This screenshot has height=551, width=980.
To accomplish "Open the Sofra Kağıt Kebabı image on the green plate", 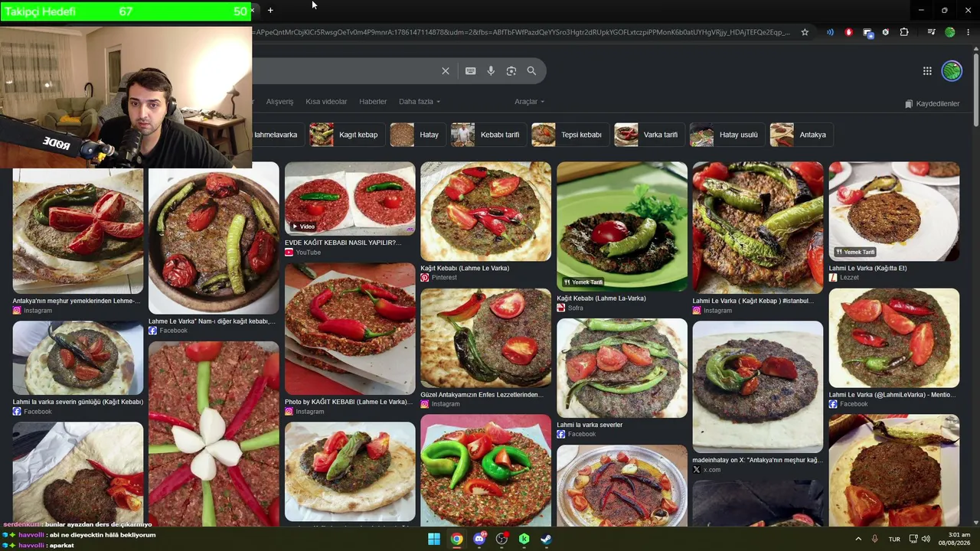I will (x=622, y=226).
